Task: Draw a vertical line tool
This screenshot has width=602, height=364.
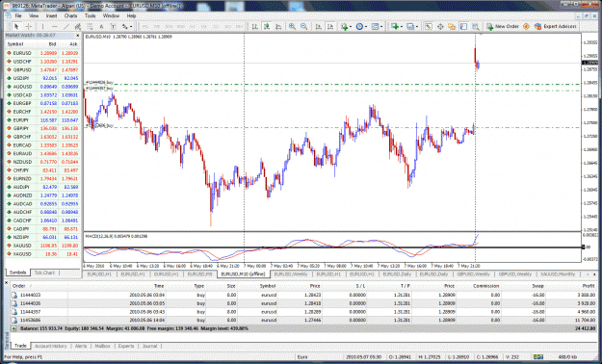Action: pyautogui.click(x=42, y=27)
